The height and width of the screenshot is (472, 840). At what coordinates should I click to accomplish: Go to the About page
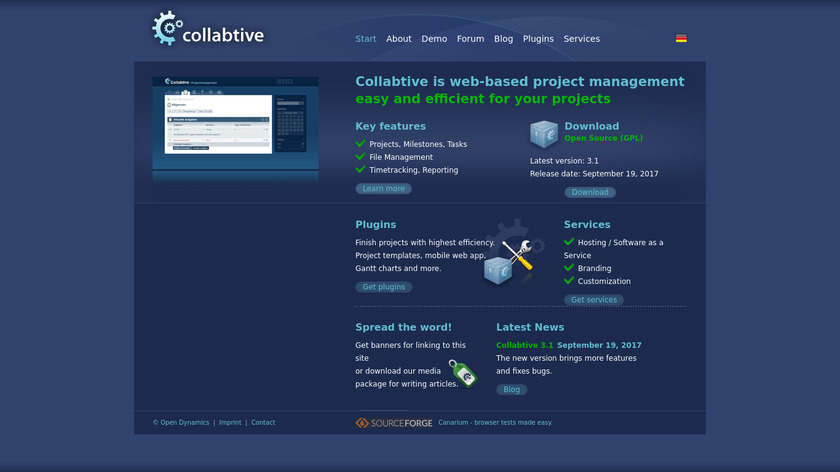pyautogui.click(x=399, y=39)
